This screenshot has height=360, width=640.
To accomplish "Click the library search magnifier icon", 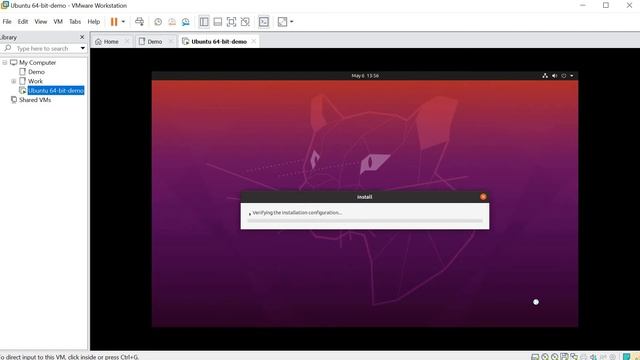I will click(7, 48).
